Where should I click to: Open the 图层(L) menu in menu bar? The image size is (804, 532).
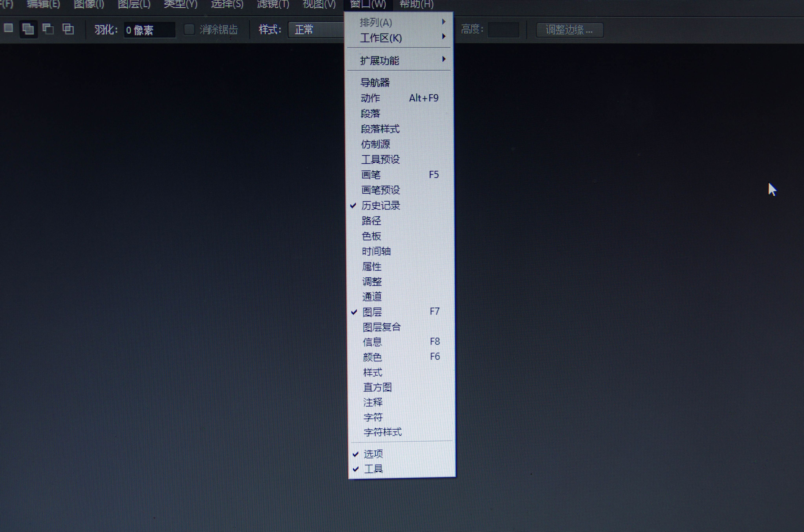(134, 4)
